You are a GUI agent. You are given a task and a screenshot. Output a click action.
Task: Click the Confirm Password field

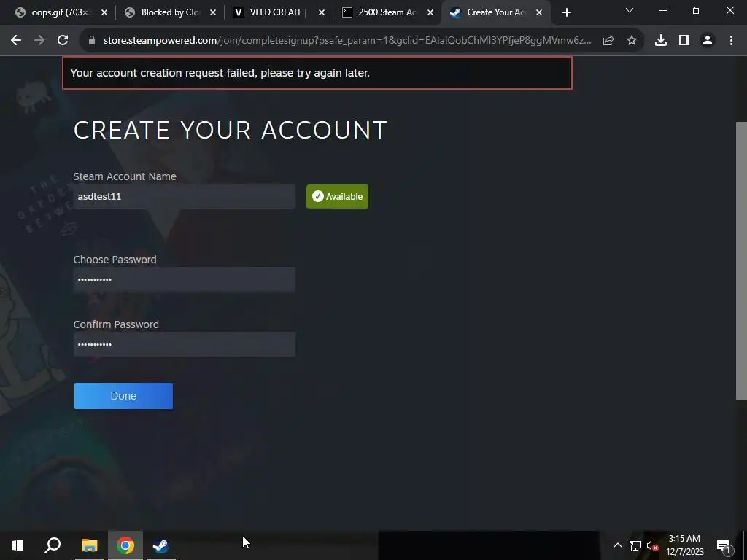click(x=185, y=344)
